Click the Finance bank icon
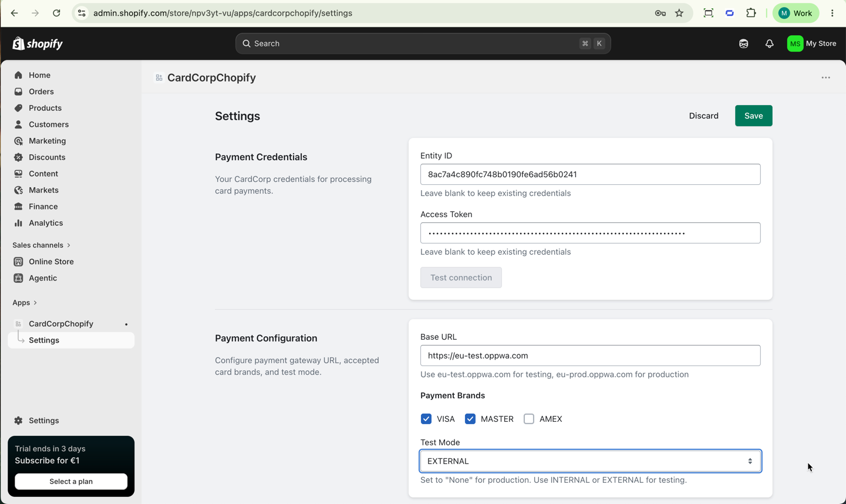 point(18,207)
